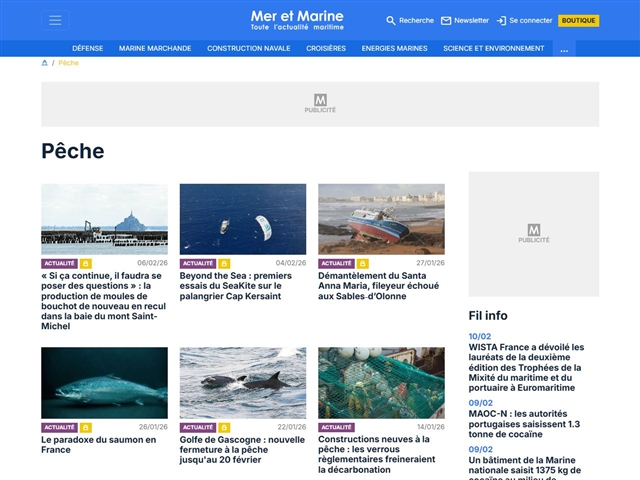Read the moules de bouchot article headline
The image size is (640, 480).
coord(104,301)
